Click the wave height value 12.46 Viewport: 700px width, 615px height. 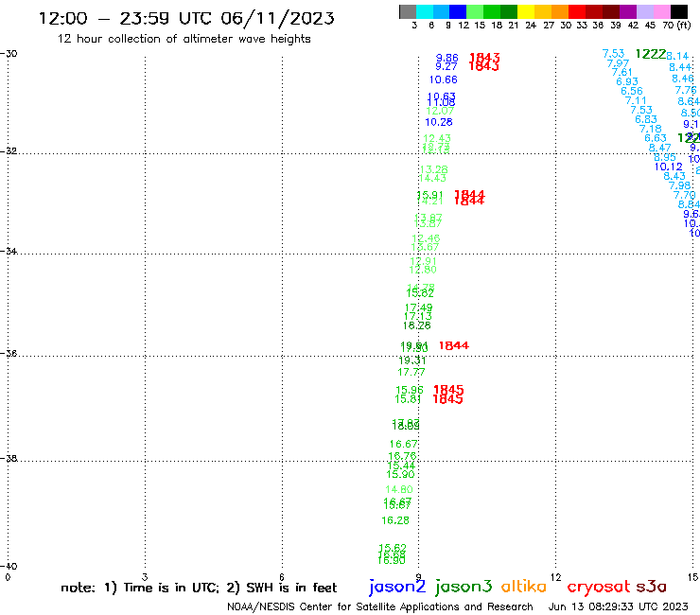[x=427, y=238]
